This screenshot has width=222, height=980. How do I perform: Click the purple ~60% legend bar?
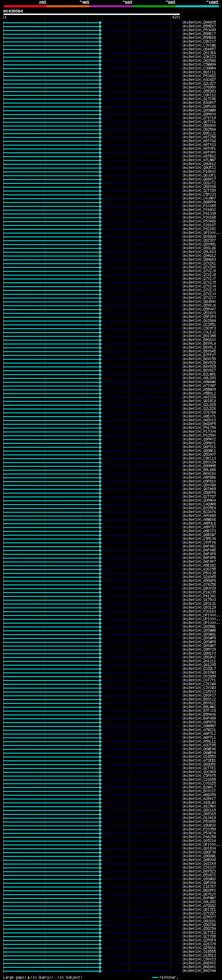[111, 7]
